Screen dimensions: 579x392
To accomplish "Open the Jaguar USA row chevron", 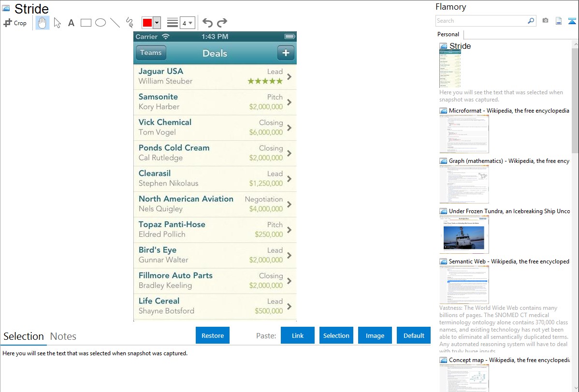I will [289, 77].
